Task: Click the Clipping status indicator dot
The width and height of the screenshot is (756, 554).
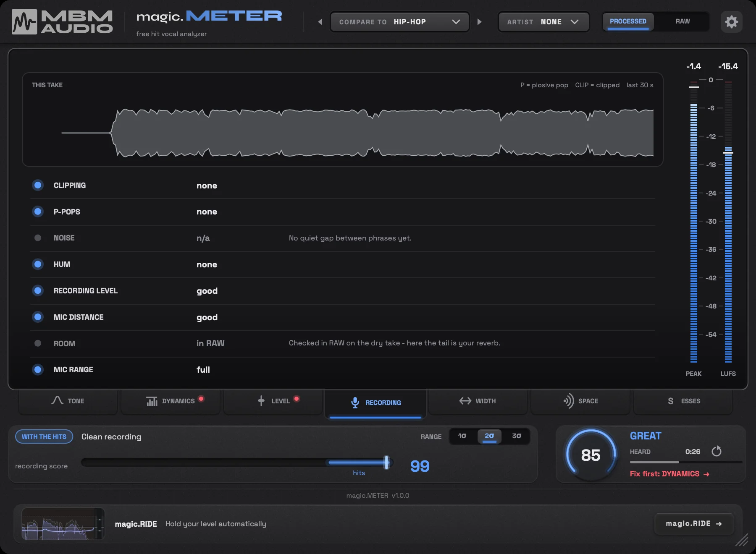Action: (38, 185)
